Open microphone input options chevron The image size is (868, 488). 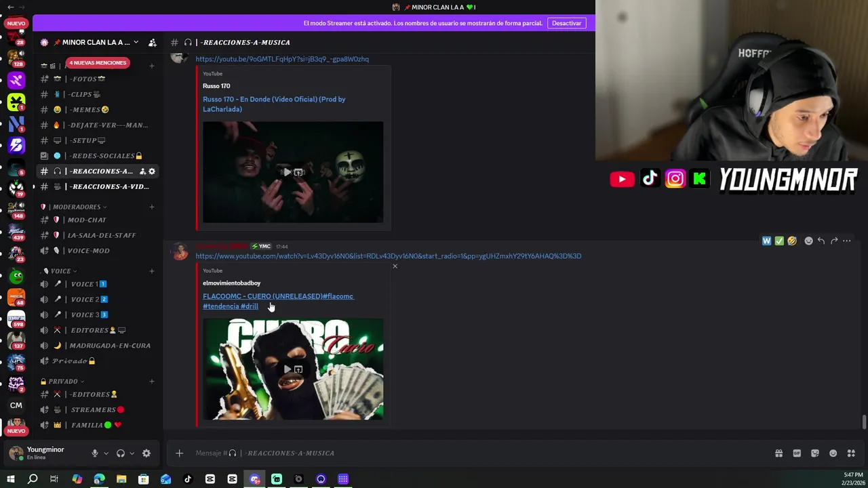(x=106, y=453)
